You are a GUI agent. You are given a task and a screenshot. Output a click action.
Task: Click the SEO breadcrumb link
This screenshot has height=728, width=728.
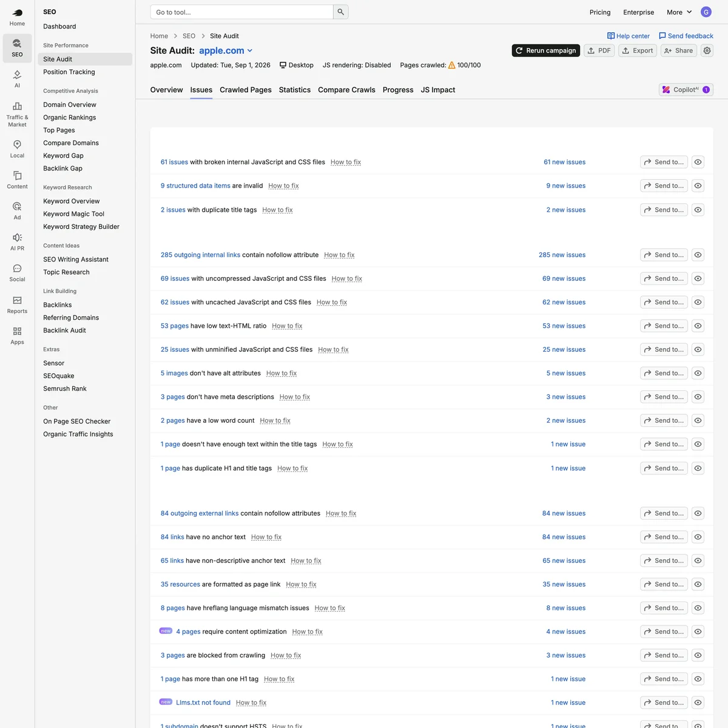pos(189,36)
